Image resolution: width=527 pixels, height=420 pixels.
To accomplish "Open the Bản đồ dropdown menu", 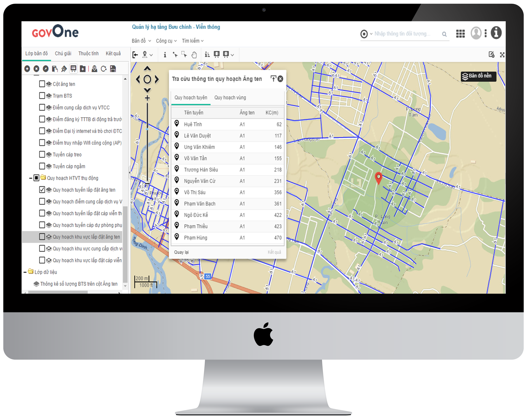I will [141, 41].
